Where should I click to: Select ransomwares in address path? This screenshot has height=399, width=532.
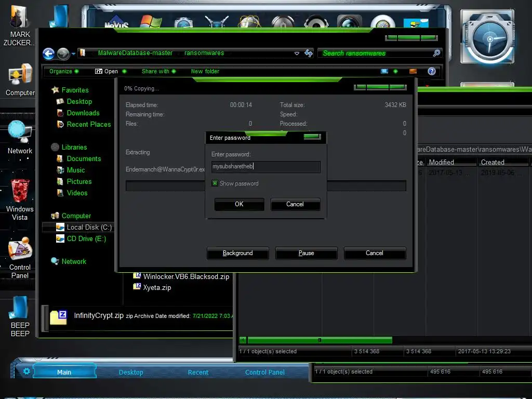click(204, 53)
